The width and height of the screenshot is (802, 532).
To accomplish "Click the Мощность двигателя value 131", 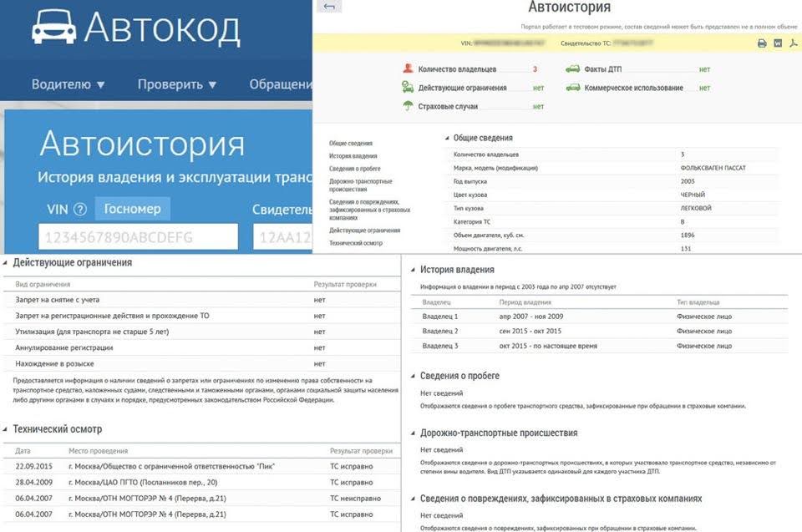I will (686, 249).
